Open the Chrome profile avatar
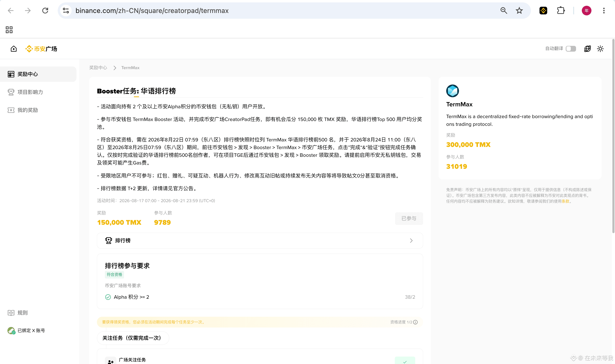 point(586,11)
